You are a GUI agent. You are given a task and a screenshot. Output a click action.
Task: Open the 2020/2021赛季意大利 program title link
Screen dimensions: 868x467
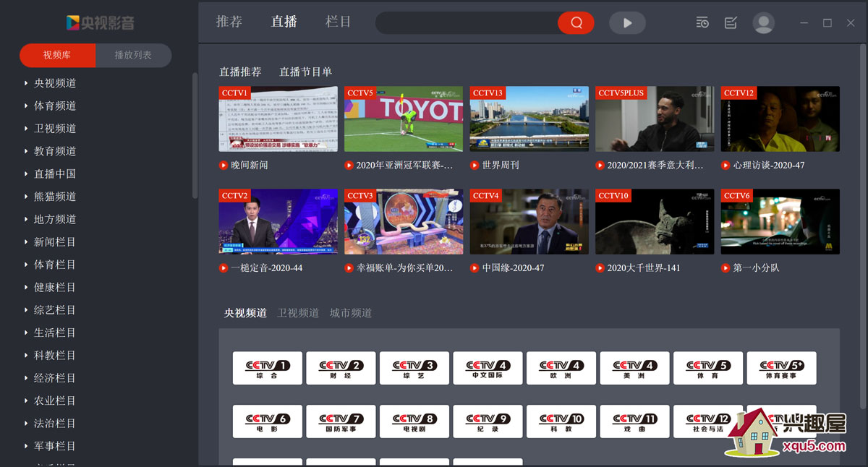click(655, 165)
